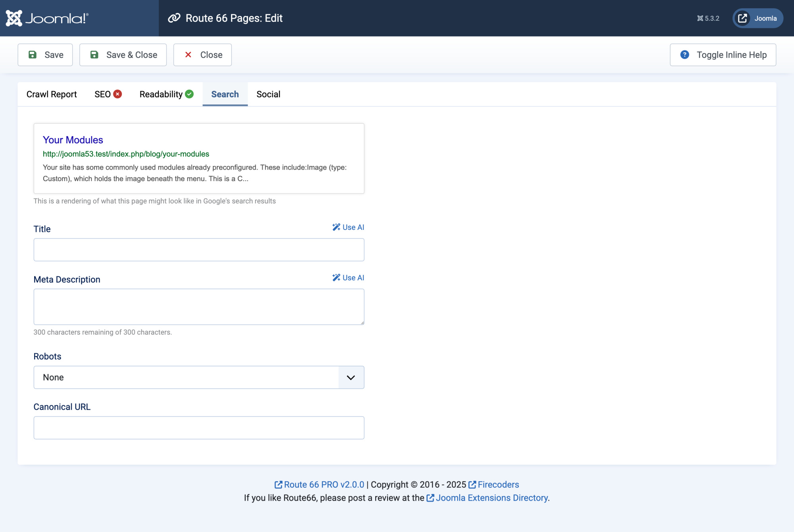The image size is (794, 532).
Task: Open the Route 66 PRO v2.0.0 link
Action: pyautogui.click(x=319, y=485)
